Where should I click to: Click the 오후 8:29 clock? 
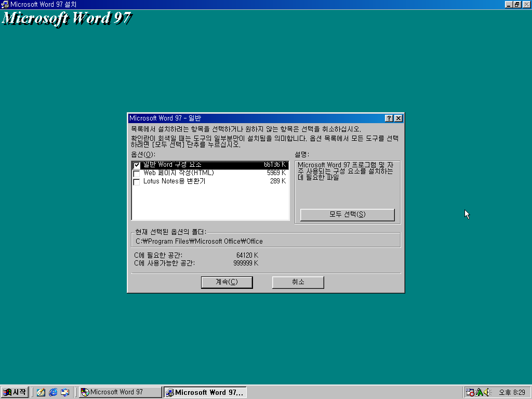pos(512,393)
